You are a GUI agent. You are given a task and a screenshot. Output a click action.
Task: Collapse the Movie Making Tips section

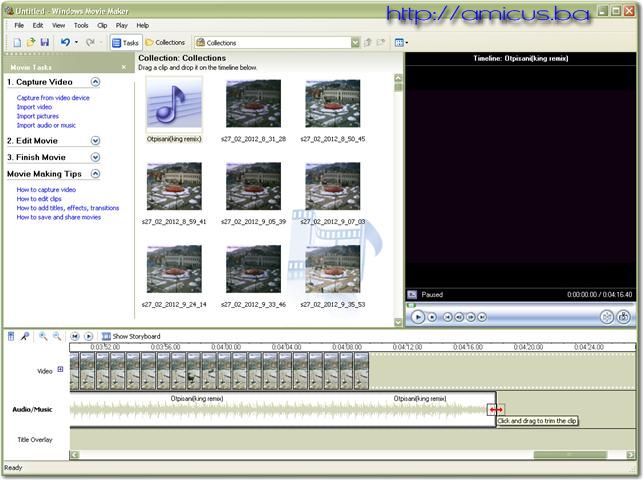pyautogui.click(x=95, y=173)
